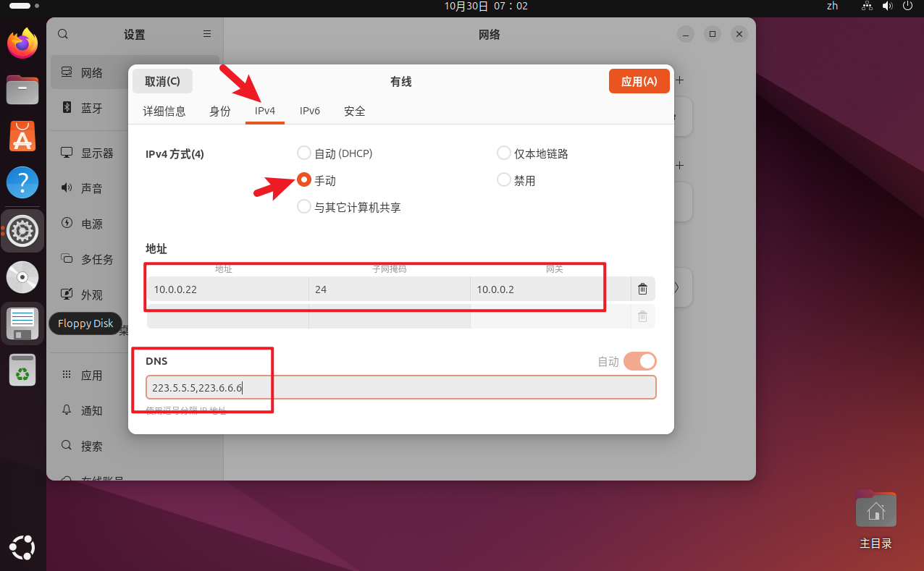This screenshot has width=924, height=571.
Task: Click the 应用(A) apply button
Action: tap(639, 81)
